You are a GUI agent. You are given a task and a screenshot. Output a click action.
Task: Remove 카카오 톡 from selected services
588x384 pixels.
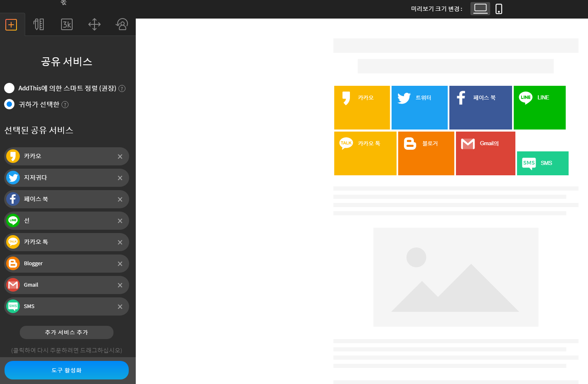click(x=120, y=243)
